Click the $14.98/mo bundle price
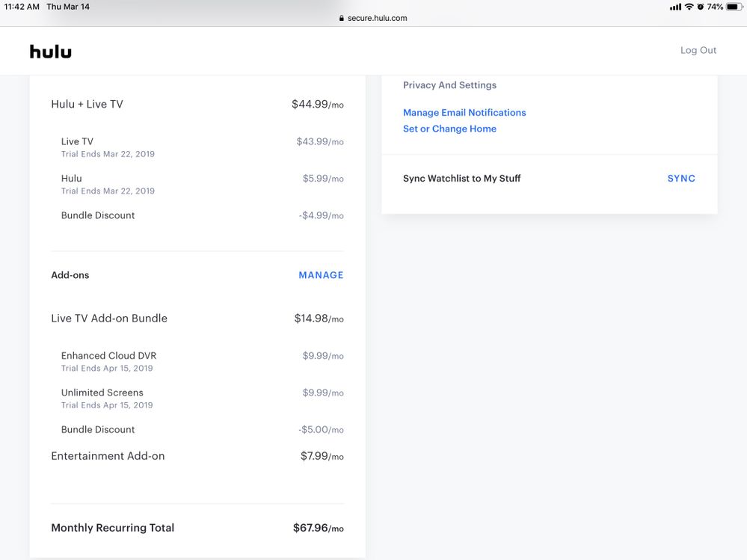747x560 pixels. [319, 318]
